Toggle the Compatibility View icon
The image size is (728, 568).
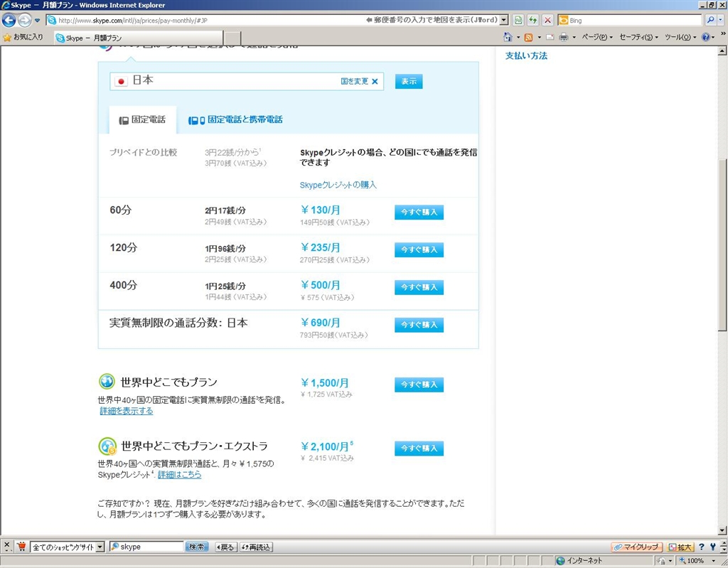pyautogui.click(x=518, y=20)
